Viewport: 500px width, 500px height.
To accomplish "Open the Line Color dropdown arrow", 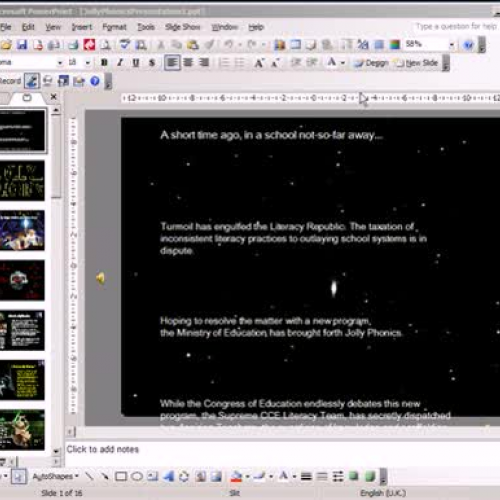I will pyautogui.click(x=271, y=476).
